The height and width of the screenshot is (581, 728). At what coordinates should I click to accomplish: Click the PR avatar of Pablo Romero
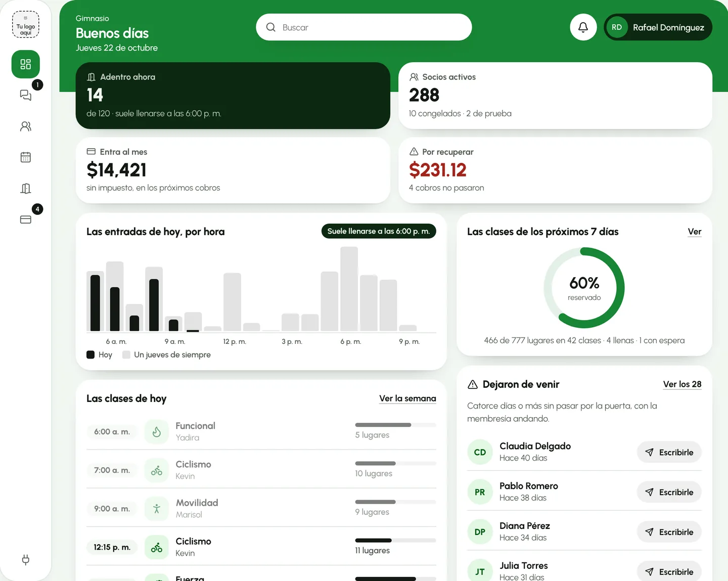[x=480, y=492]
